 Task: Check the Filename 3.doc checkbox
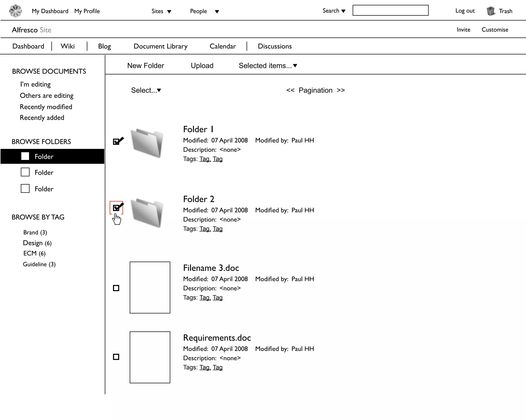[x=116, y=288]
